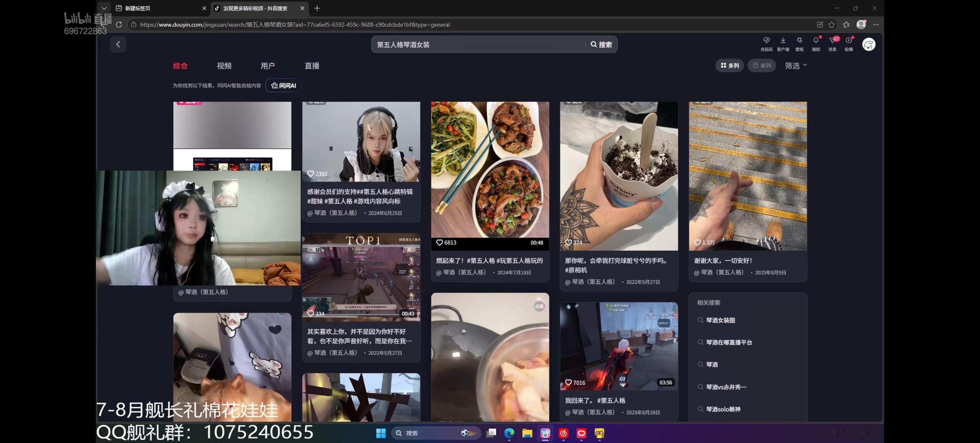Add page to favorites star icon

[832, 25]
